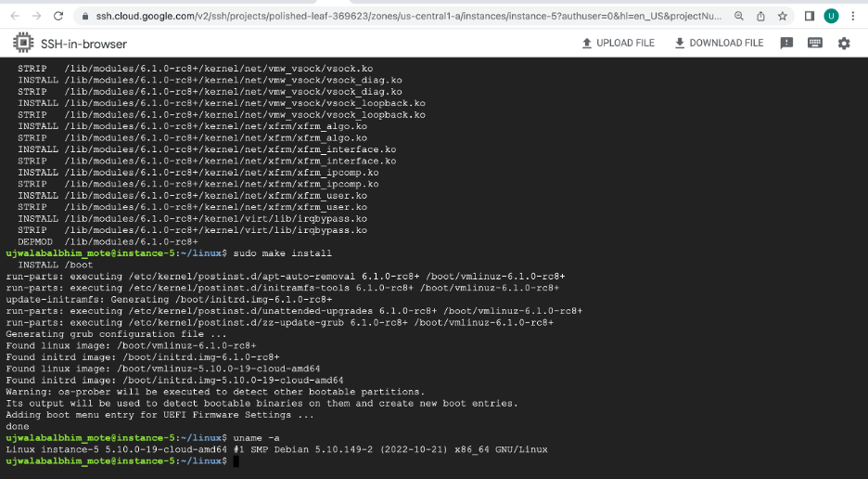Click the terminal cursor at last prompt
868x479 pixels.
tap(236, 461)
